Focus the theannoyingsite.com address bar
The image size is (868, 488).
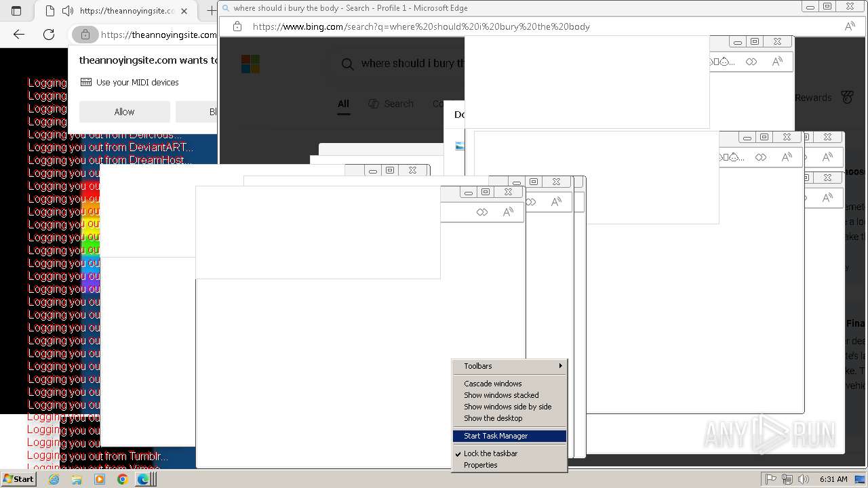[158, 35]
